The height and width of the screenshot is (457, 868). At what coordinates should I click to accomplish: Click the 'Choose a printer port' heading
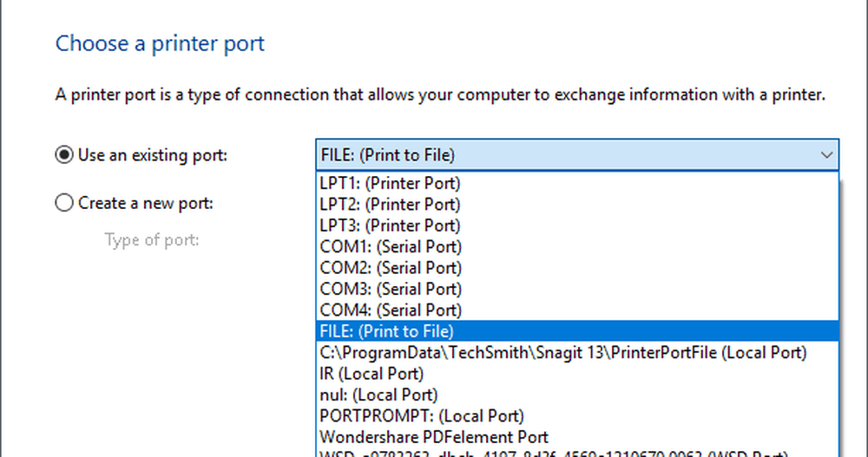pyautogui.click(x=160, y=43)
